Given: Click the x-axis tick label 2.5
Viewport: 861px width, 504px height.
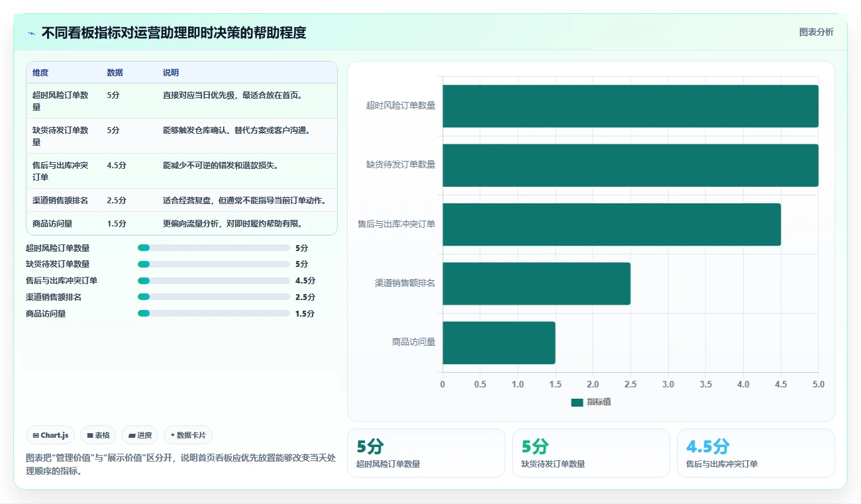Looking at the screenshot, I should (x=631, y=384).
